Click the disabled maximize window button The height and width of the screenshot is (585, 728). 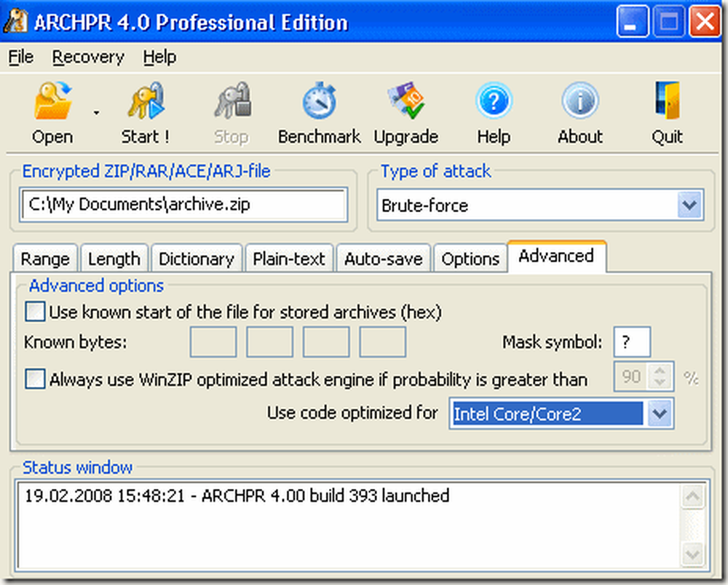(668, 21)
